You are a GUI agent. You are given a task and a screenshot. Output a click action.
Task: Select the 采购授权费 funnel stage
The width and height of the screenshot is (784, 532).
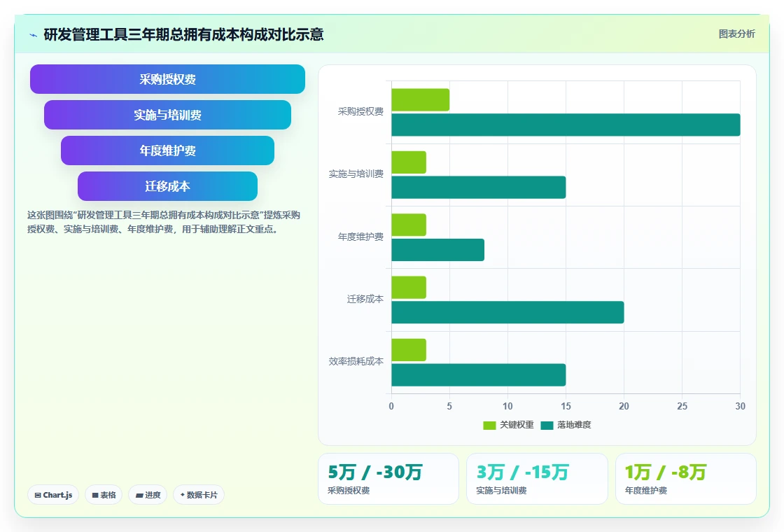coord(167,79)
